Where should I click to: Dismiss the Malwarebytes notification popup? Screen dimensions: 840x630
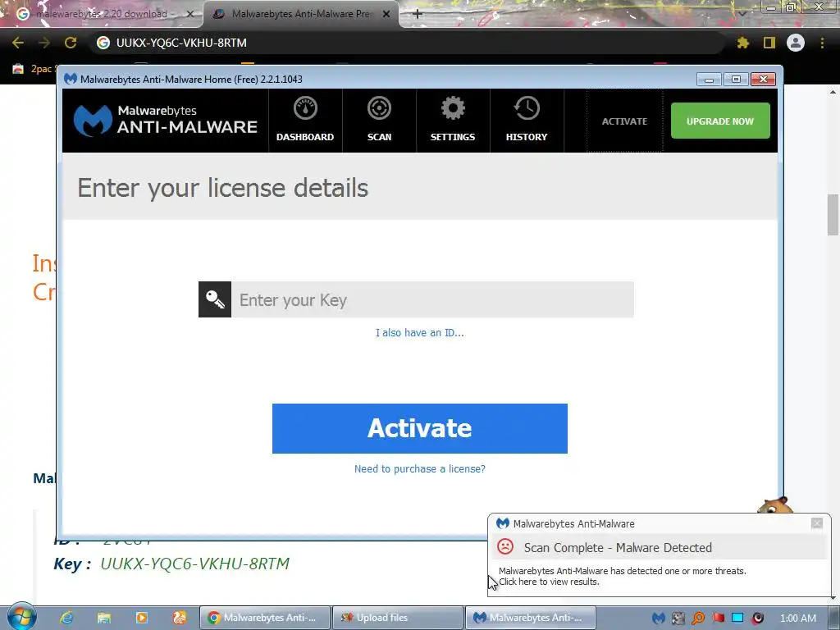tap(816, 523)
